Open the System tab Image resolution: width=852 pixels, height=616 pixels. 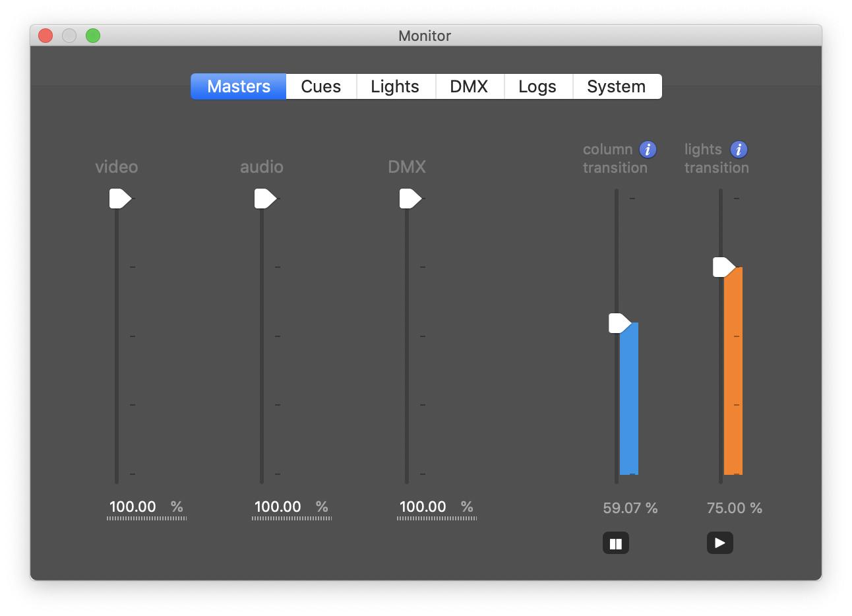pos(616,86)
